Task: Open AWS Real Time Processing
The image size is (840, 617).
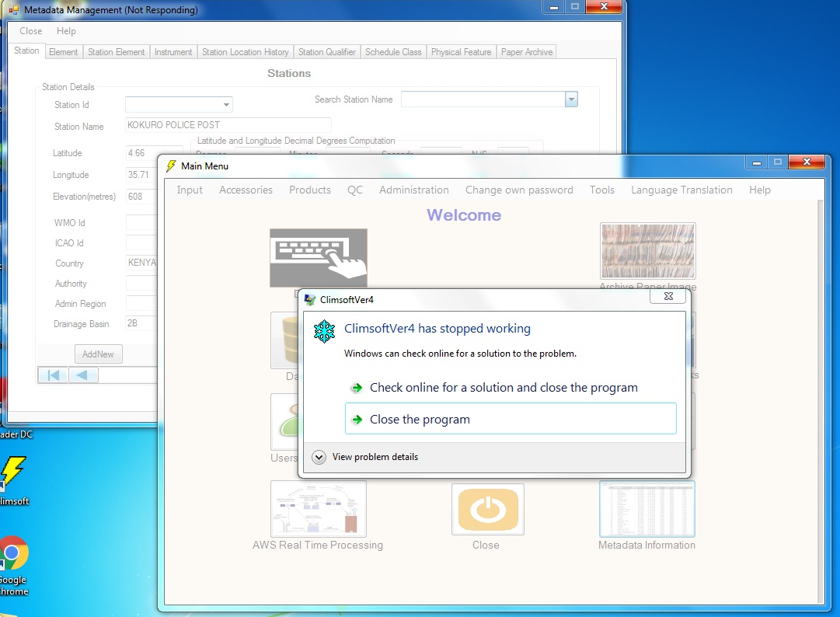Action: (x=318, y=509)
